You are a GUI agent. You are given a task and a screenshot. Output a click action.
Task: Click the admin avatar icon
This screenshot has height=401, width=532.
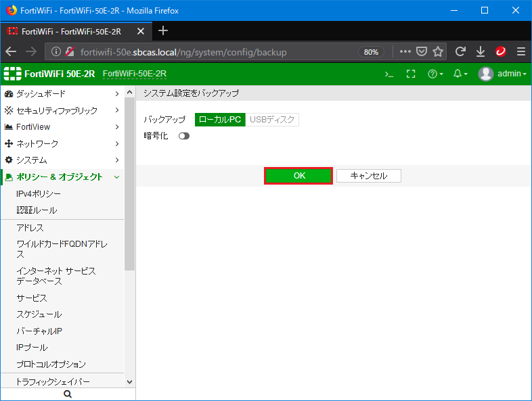tap(485, 74)
